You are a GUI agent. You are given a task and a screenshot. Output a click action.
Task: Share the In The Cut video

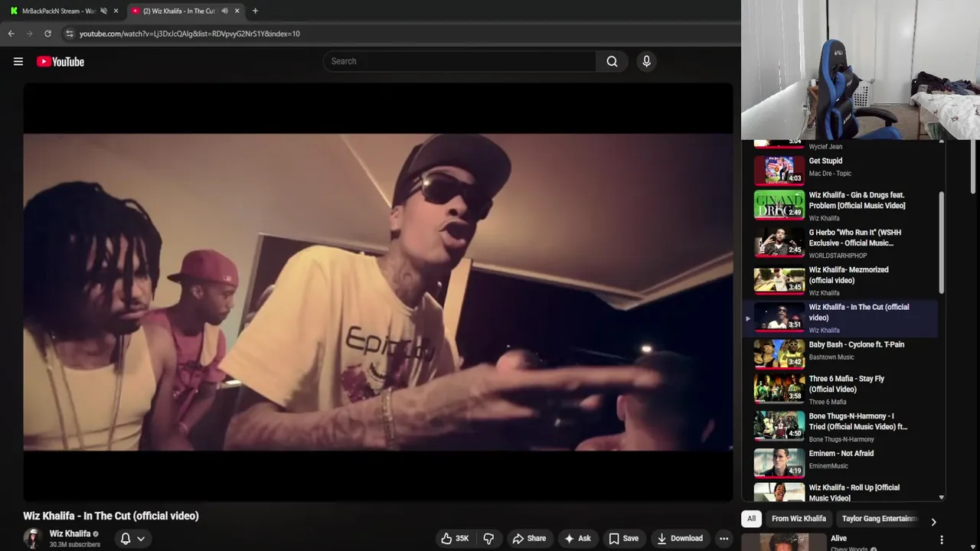coord(529,539)
